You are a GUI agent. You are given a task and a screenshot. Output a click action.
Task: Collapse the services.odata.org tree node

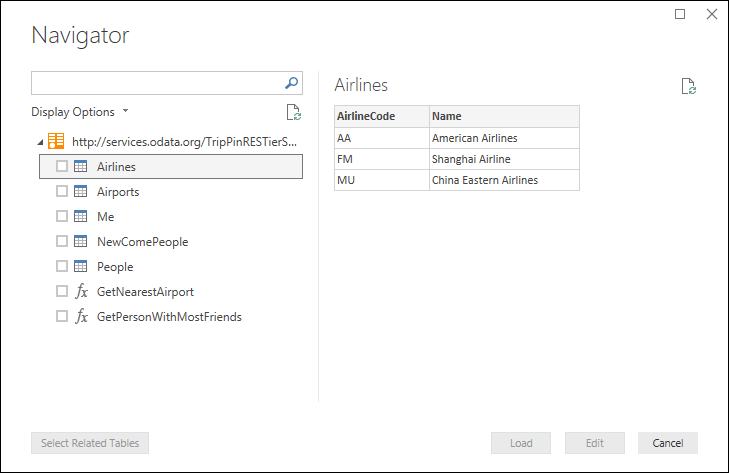39,142
